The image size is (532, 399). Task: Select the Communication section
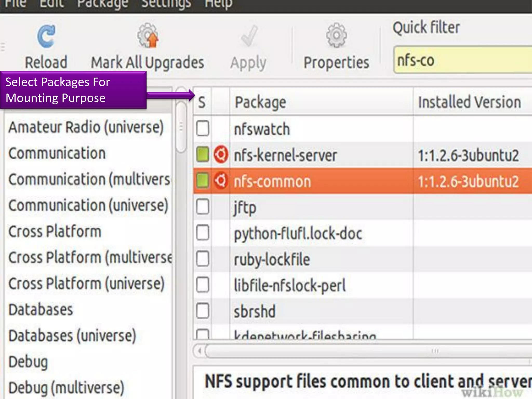click(57, 153)
